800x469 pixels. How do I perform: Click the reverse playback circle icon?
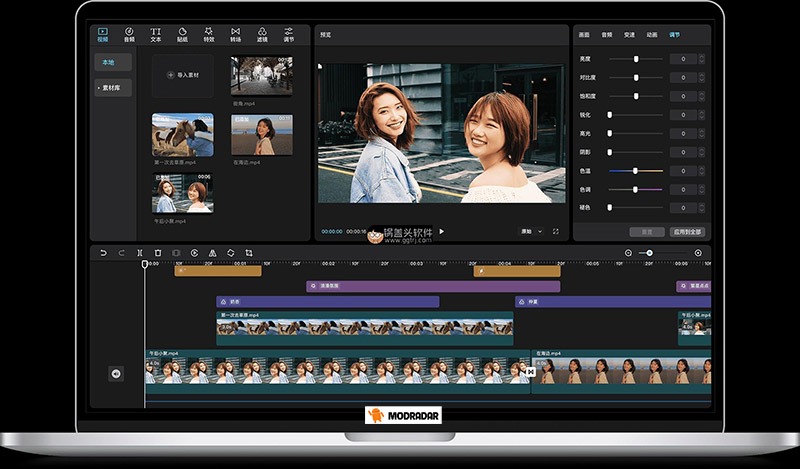click(x=194, y=253)
